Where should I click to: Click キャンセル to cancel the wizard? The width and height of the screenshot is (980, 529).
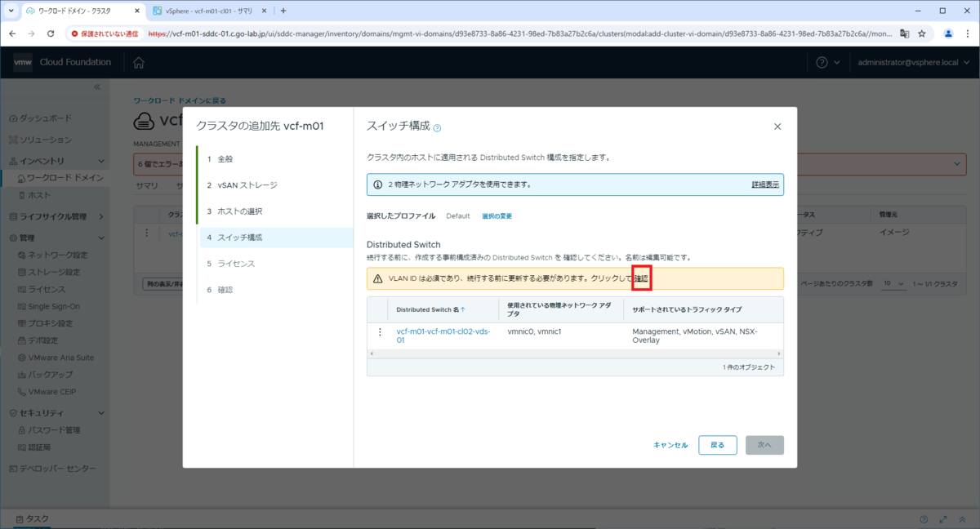tap(670, 445)
